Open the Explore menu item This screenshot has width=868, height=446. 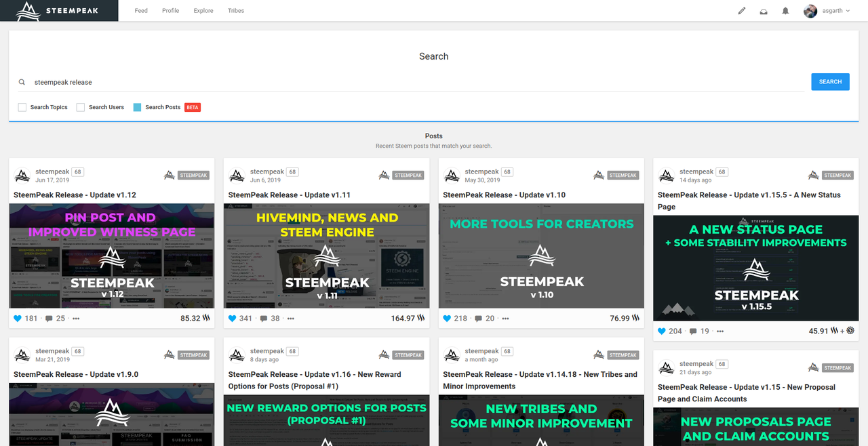click(203, 11)
